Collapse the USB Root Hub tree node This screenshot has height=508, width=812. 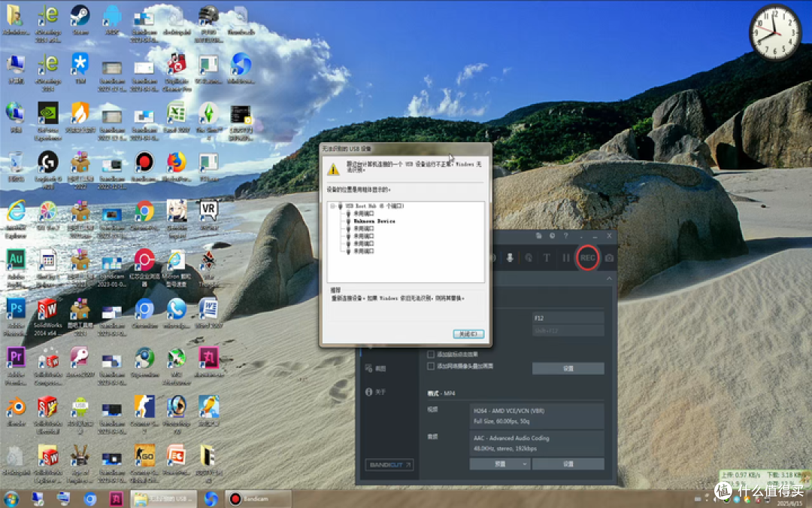point(332,206)
